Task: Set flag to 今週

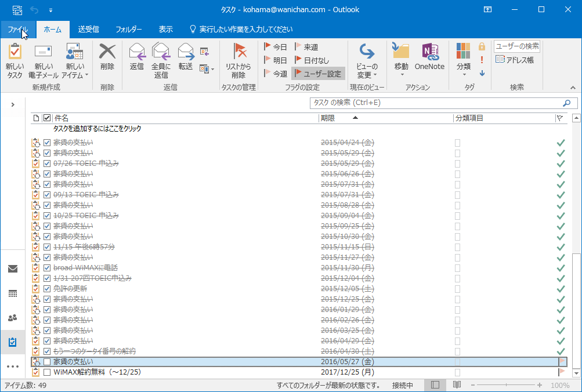Action: coord(276,74)
